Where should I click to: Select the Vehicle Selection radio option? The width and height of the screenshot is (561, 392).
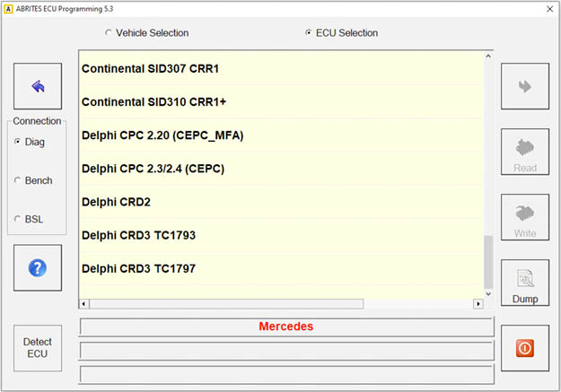110,33
